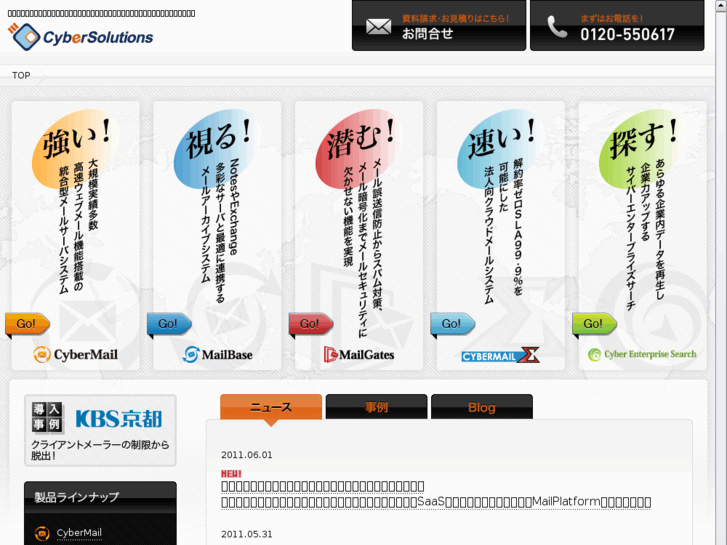Open the CyberMail link in product lineup
The image size is (727, 545).
coord(79,533)
